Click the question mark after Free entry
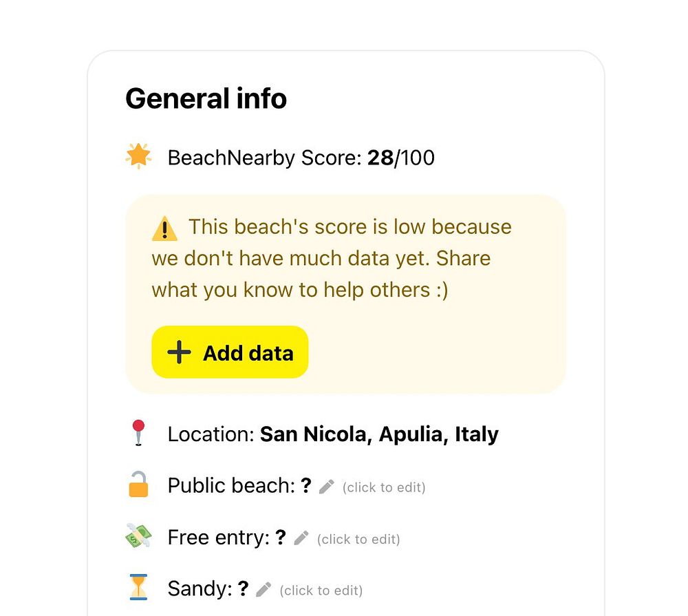This screenshot has height=616, width=688. point(281,537)
